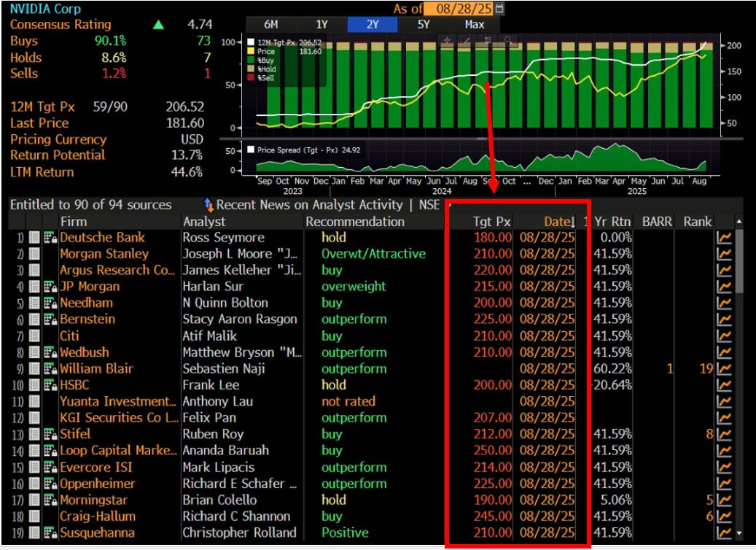The height and width of the screenshot is (550, 756).
Task: Toggle the red %Sell legend swatch
Action: click(251, 77)
